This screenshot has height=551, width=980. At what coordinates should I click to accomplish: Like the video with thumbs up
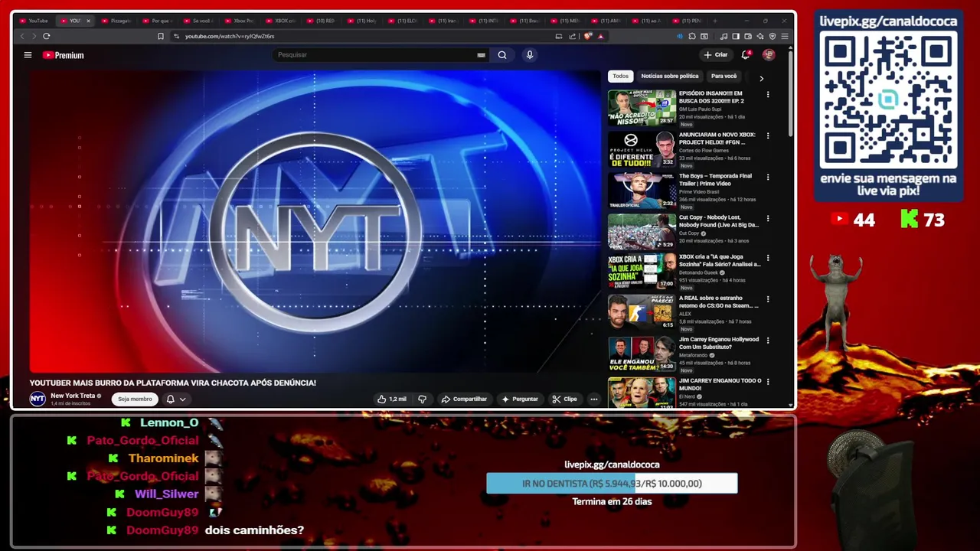pyautogui.click(x=391, y=399)
